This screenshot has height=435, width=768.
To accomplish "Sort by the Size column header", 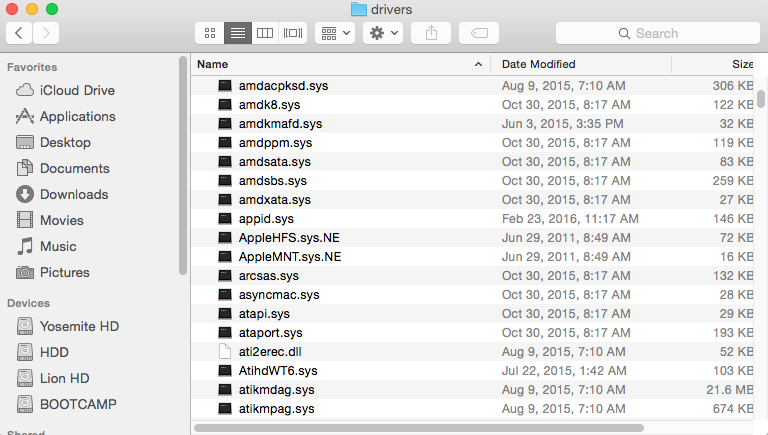I will [x=712, y=64].
